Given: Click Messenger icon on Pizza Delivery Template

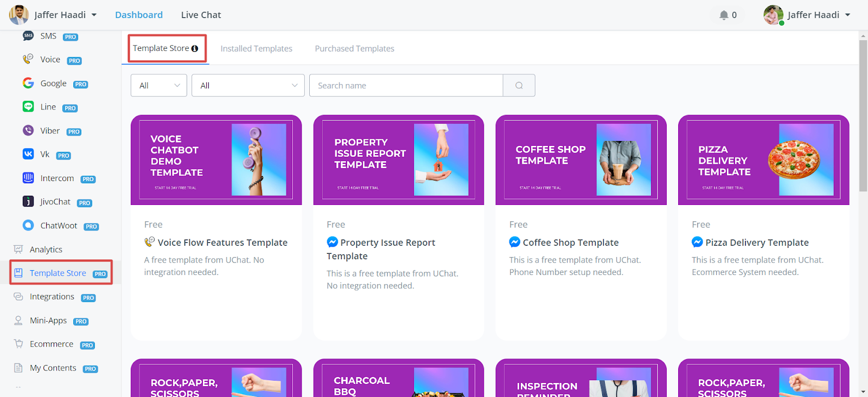Looking at the screenshot, I should tap(698, 242).
